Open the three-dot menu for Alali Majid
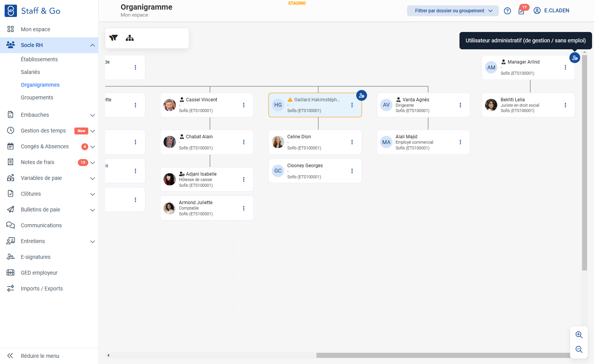The height and width of the screenshot is (364, 594). (x=460, y=142)
